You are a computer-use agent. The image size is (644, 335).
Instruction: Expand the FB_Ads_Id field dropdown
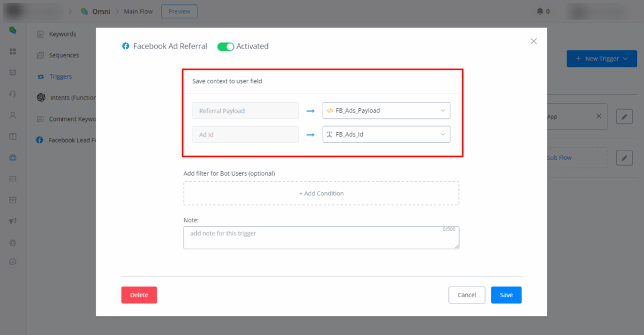click(386, 134)
